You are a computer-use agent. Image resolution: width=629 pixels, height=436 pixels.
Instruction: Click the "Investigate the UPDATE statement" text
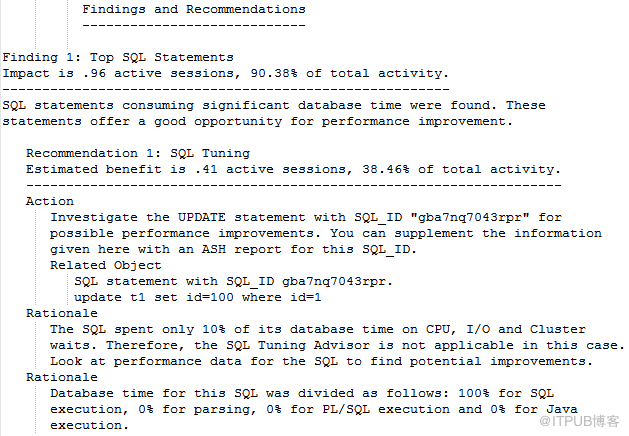coord(178,217)
